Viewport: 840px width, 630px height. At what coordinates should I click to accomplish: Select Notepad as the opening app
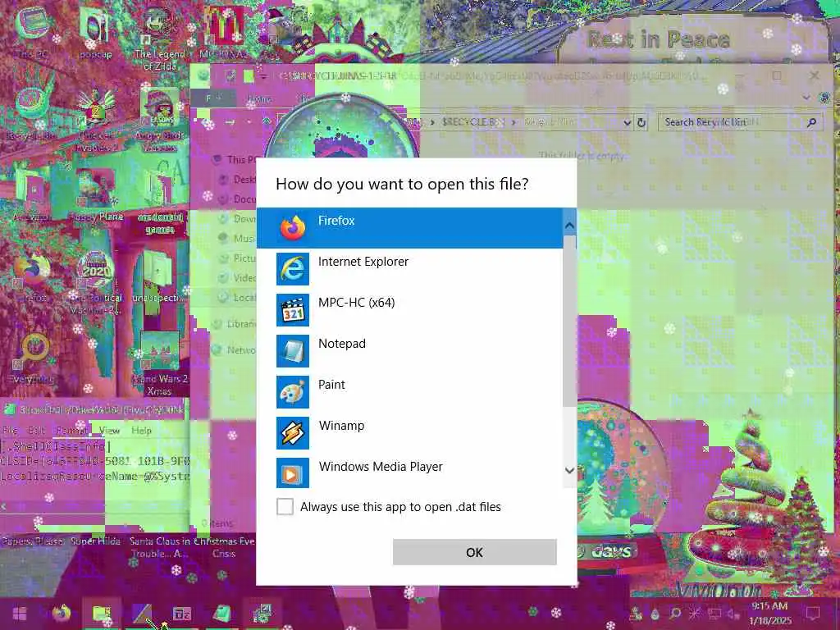[x=410, y=350]
